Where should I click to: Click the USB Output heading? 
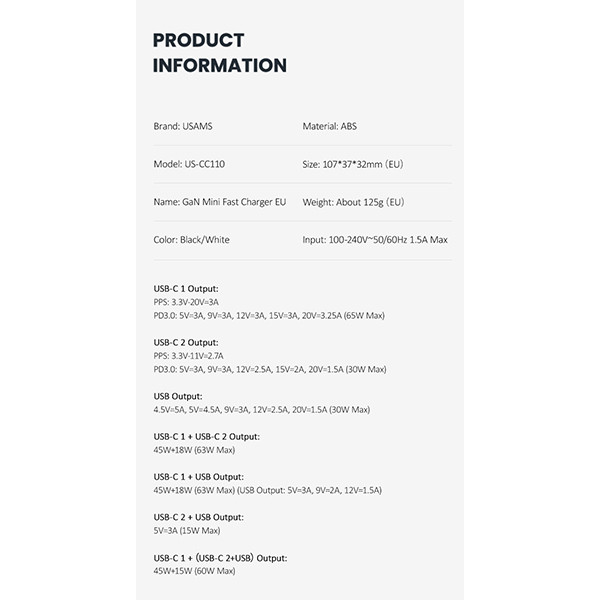pyautogui.click(x=176, y=396)
